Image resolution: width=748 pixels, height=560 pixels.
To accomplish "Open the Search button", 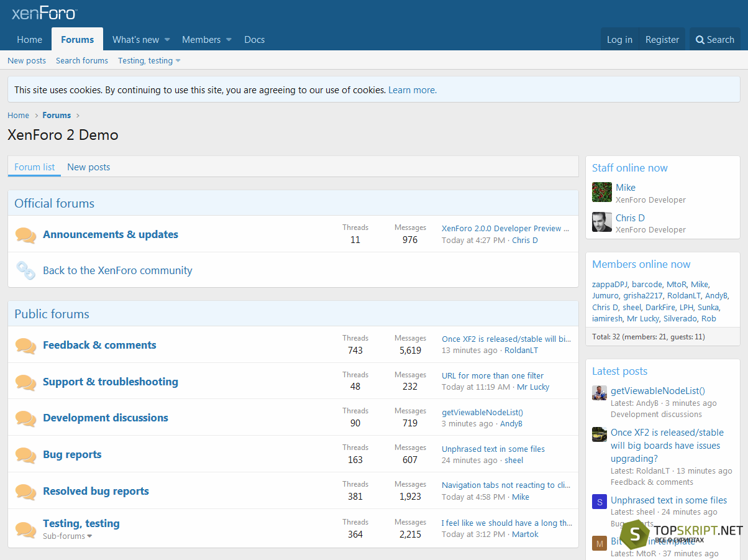I will pyautogui.click(x=715, y=39).
